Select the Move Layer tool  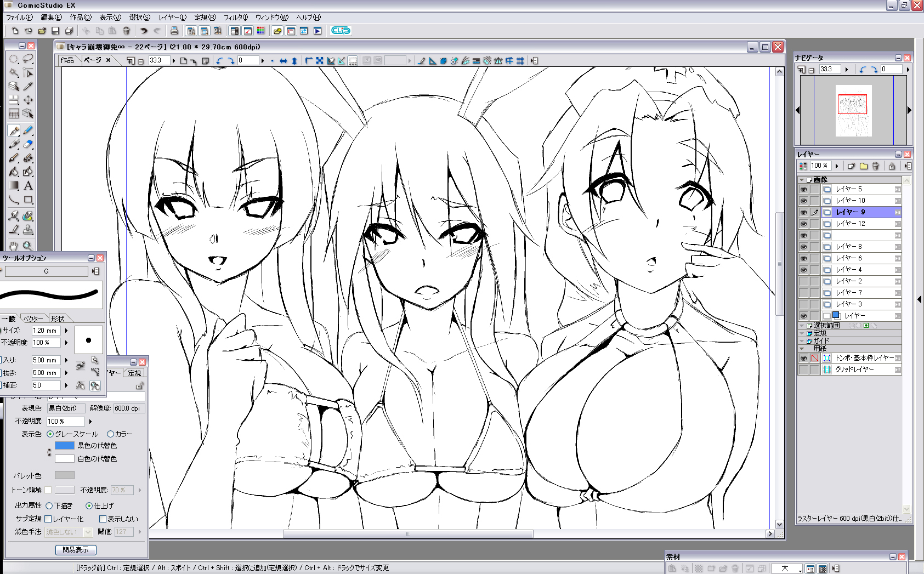tap(28, 100)
